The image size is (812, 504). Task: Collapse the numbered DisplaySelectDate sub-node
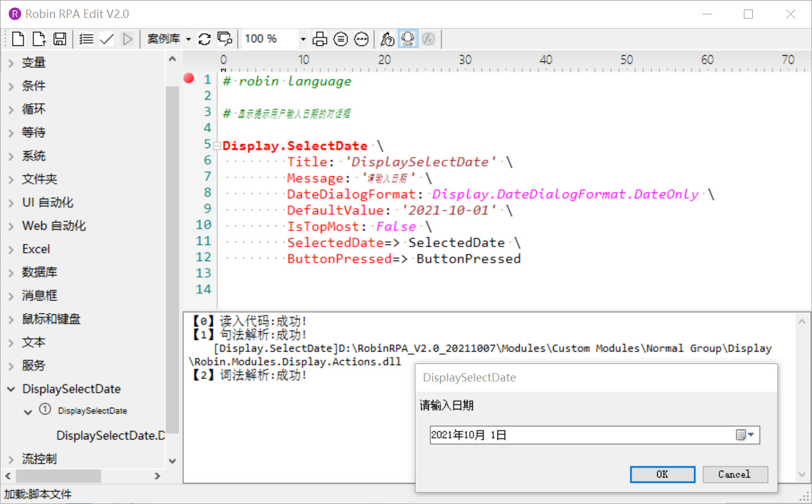pyautogui.click(x=28, y=412)
